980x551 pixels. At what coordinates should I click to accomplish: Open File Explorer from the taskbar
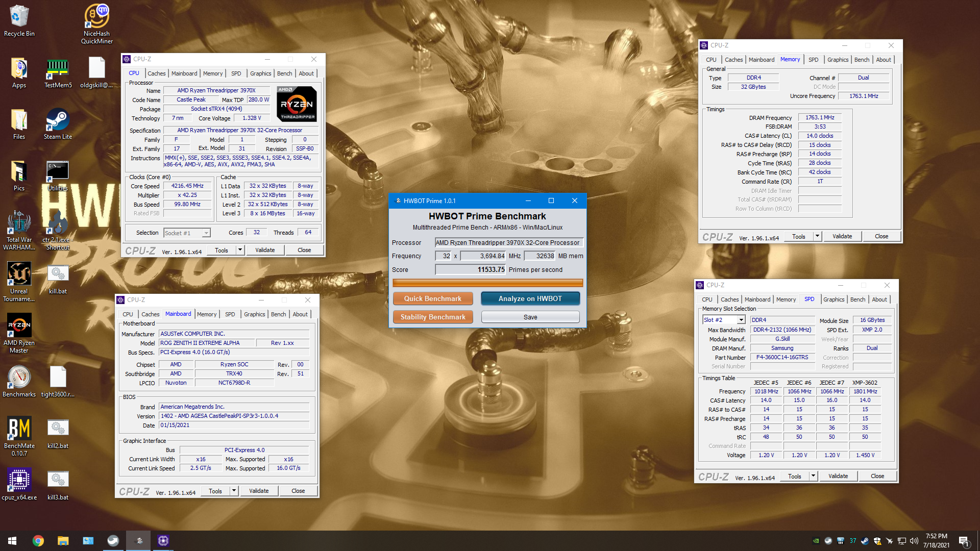[63, 541]
